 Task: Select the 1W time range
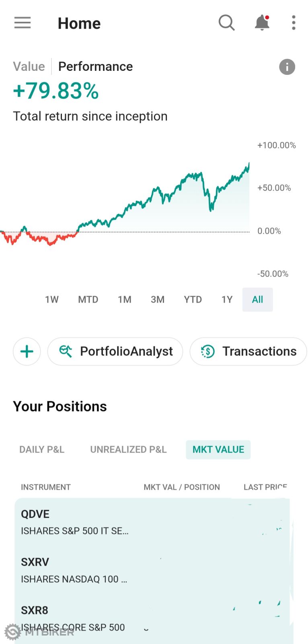(52, 299)
